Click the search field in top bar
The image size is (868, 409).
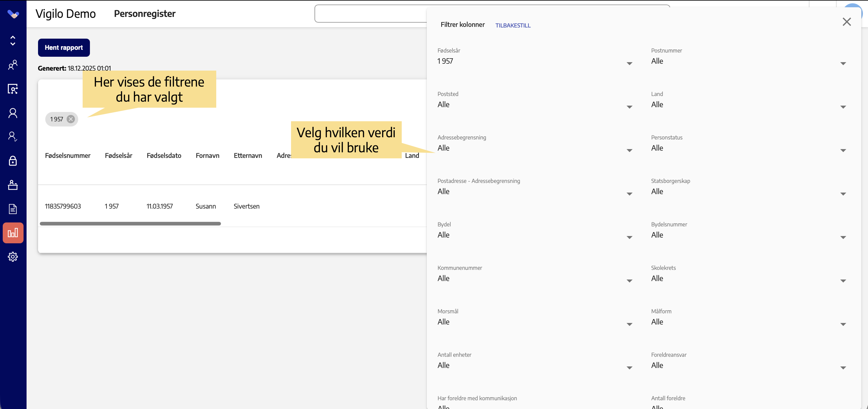(370, 14)
